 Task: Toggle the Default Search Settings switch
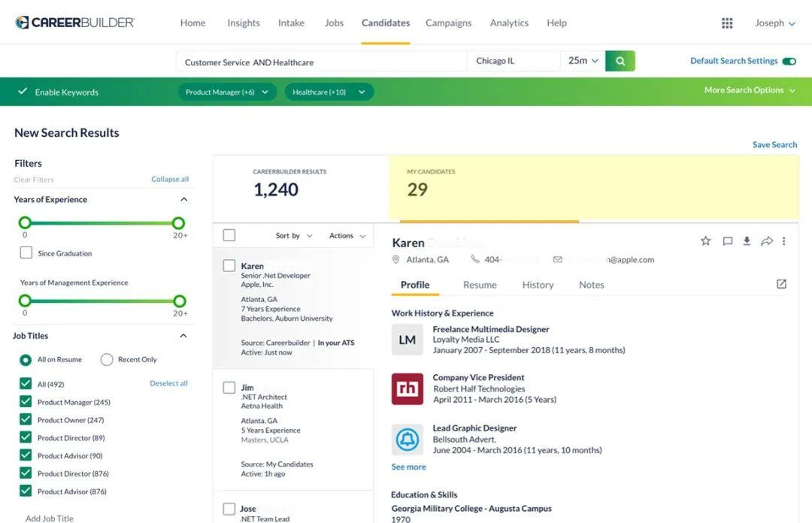pos(789,61)
